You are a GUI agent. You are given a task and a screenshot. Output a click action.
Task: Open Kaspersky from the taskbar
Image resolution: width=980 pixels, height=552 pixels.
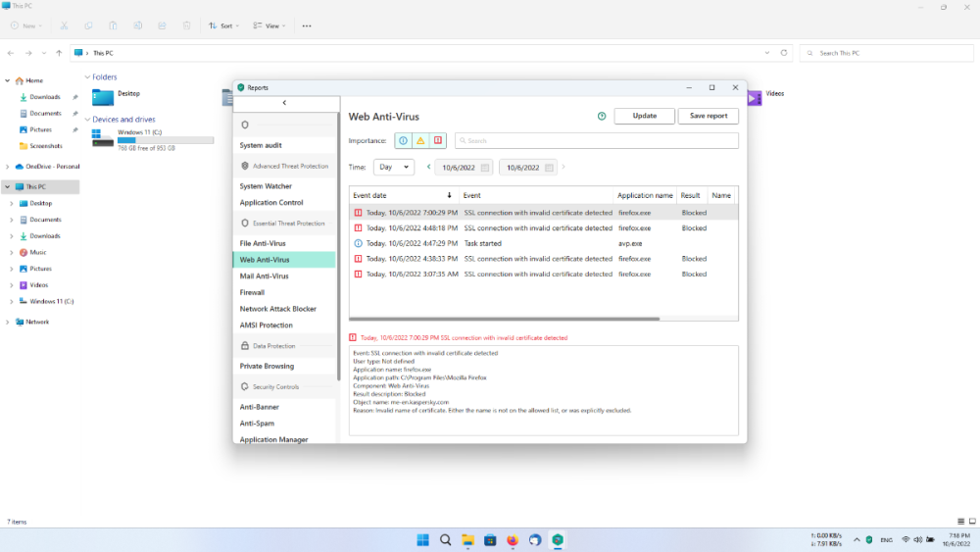pos(558,540)
